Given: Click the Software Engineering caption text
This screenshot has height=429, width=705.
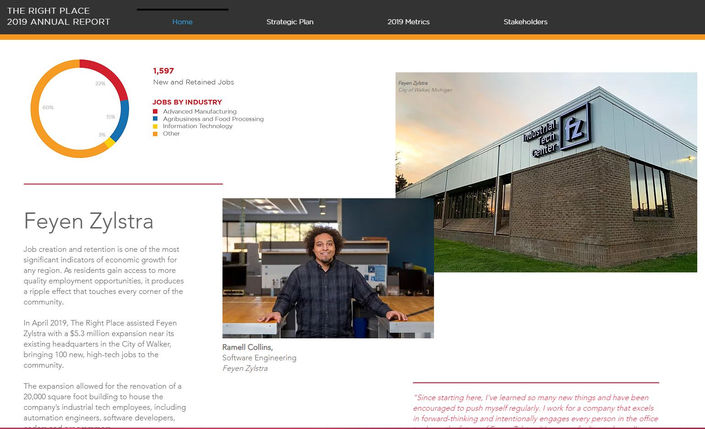Looking at the screenshot, I should 259,358.
